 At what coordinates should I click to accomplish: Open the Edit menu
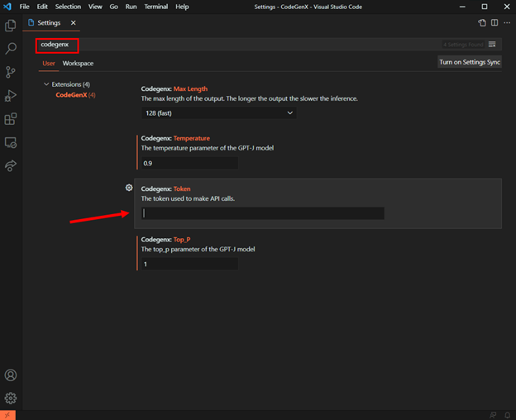42,7
